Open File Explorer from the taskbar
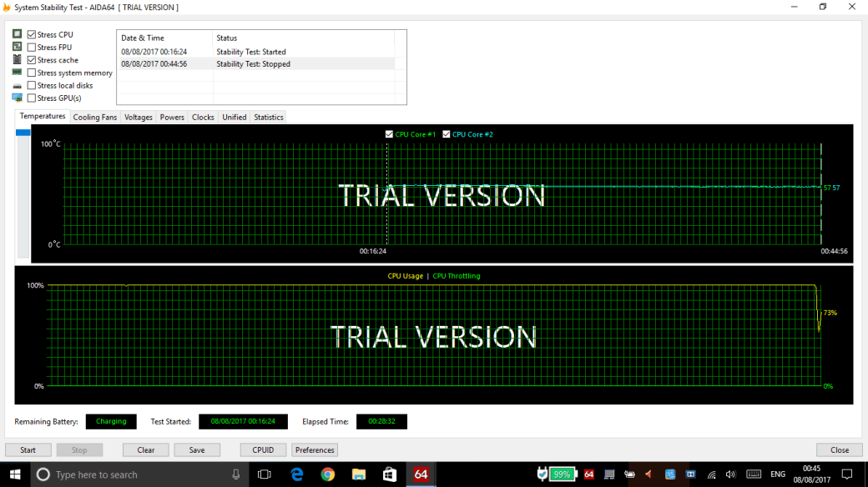The width and height of the screenshot is (868, 487). [x=359, y=474]
